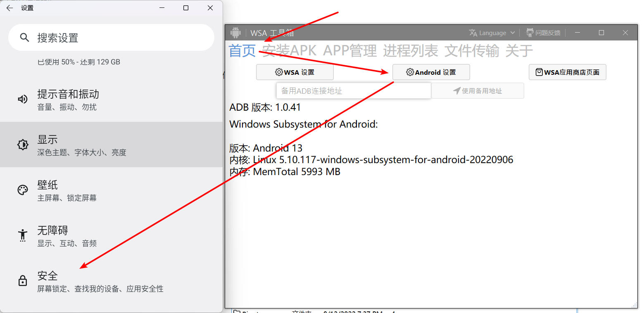Open WSA应用商店页面 button
This screenshot has height=313, width=644.
(568, 72)
